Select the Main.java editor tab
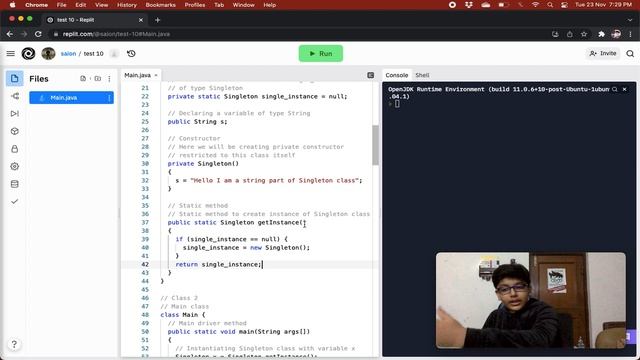Image resolution: width=640 pixels, height=360 pixels. (138, 75)
